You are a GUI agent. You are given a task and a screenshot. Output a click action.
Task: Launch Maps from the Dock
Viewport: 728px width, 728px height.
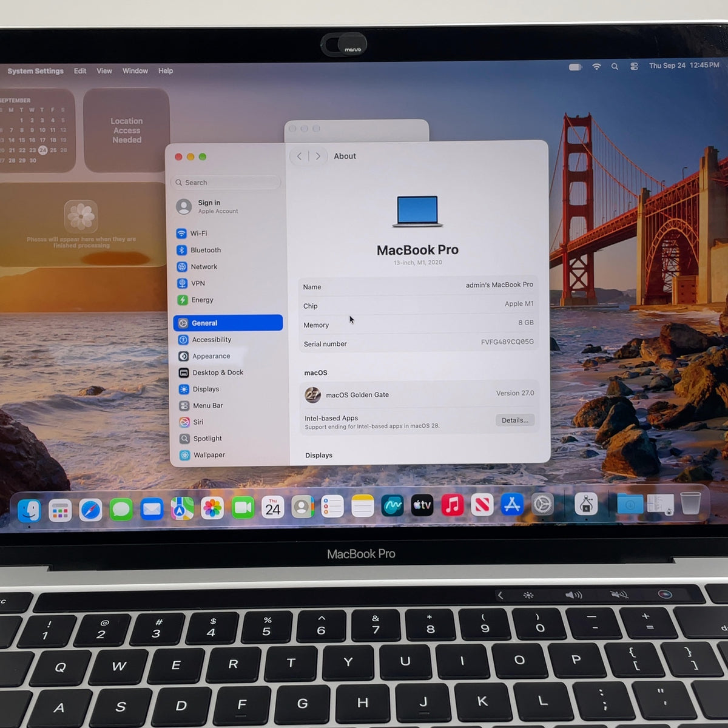(x=181, y=508)
